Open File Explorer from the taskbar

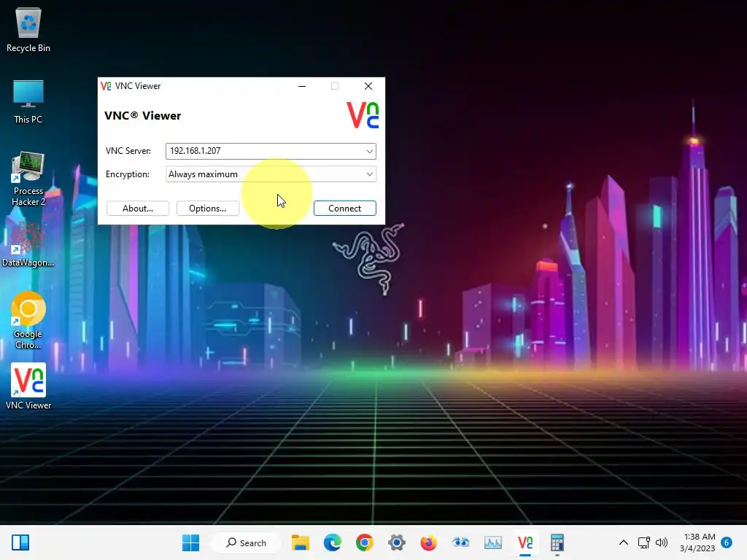[300, 542]
